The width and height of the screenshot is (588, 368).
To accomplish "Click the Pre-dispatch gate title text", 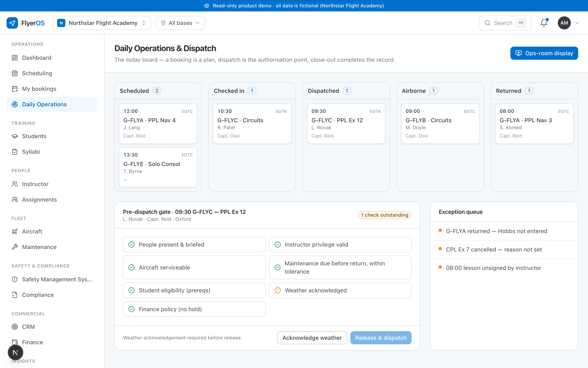I will point(184,212).
